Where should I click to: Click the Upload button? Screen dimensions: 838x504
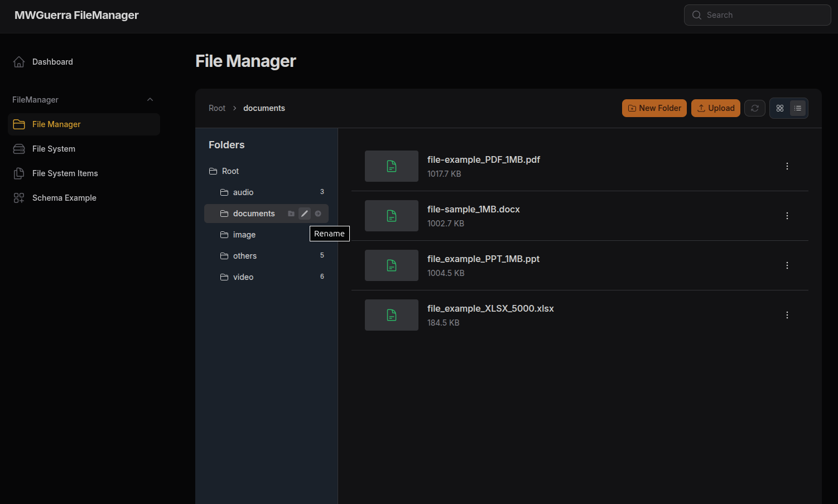point(715,108)
